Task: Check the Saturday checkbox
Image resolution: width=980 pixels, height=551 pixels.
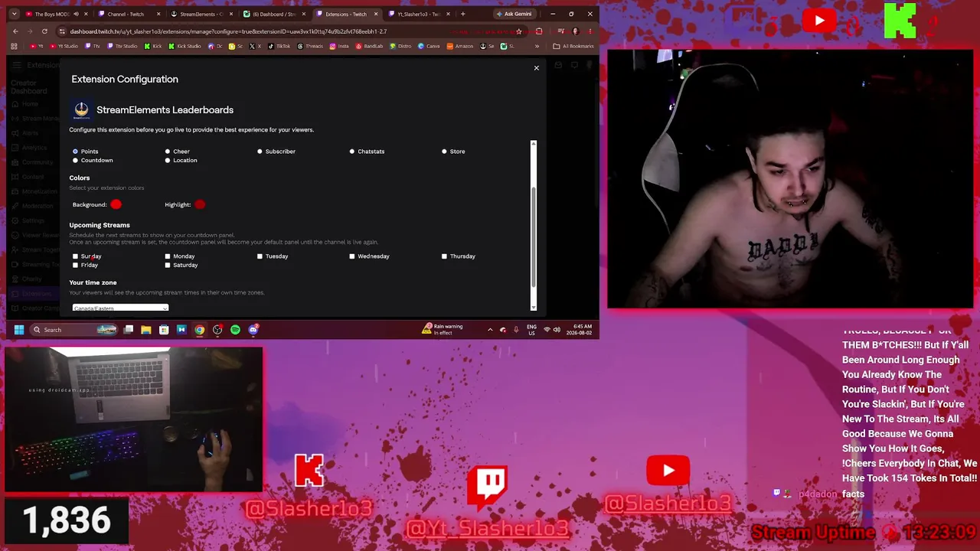Action: pos(167,265)
